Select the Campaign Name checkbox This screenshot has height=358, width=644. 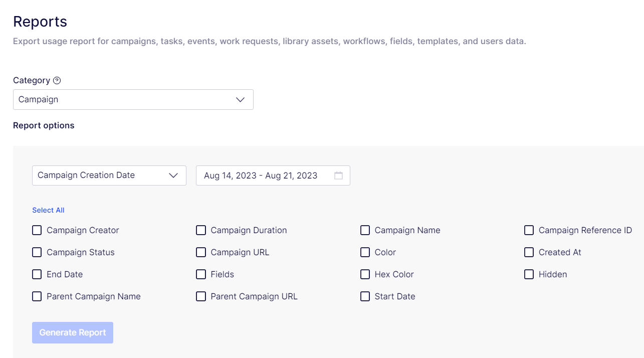[x=365, y=230]
